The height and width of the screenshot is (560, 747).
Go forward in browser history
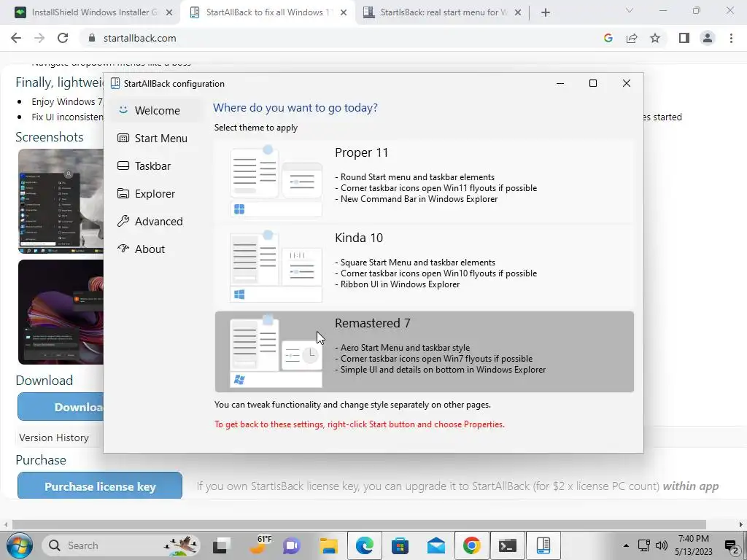[39, 38]
